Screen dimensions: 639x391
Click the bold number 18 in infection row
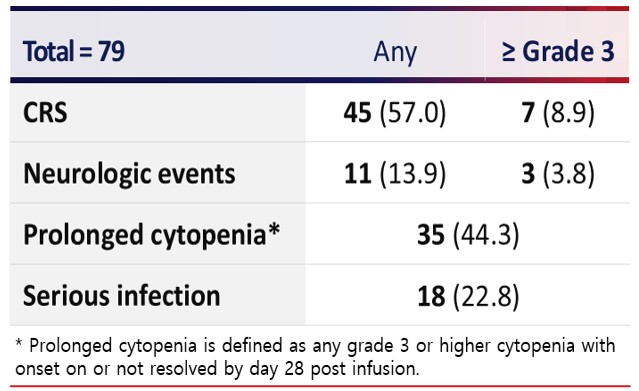(x=431, y=296)
